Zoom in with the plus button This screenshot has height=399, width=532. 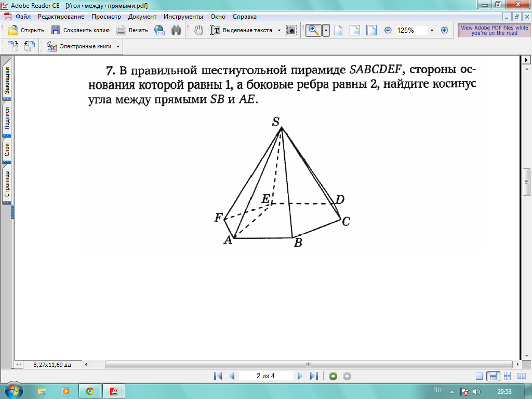click(445, 30)
